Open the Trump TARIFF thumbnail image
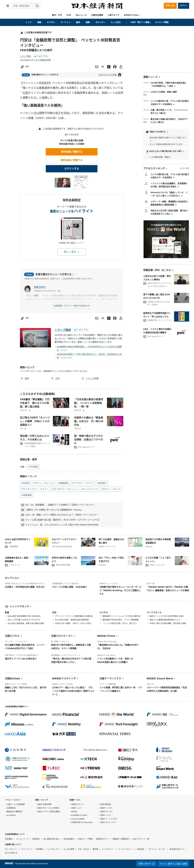Image resolution: width=194 pixels, height=868 pixels. pos(35,337)
